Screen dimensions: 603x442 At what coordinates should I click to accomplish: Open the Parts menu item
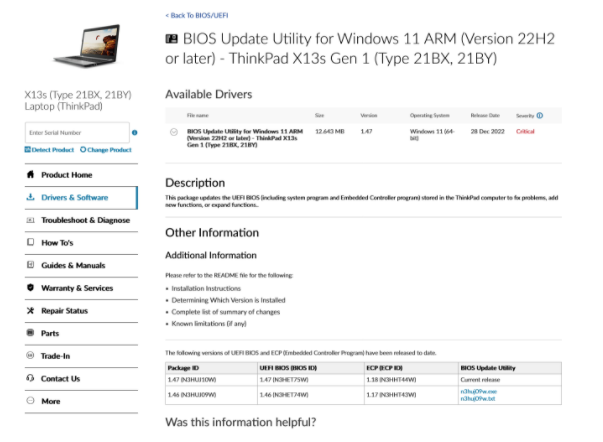pyautogui.click(x=81, y=334)
